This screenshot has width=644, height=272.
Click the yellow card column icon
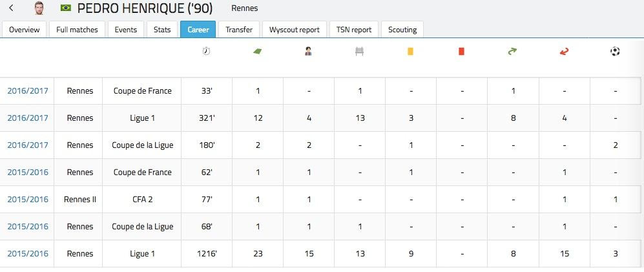tap(410, 52)
